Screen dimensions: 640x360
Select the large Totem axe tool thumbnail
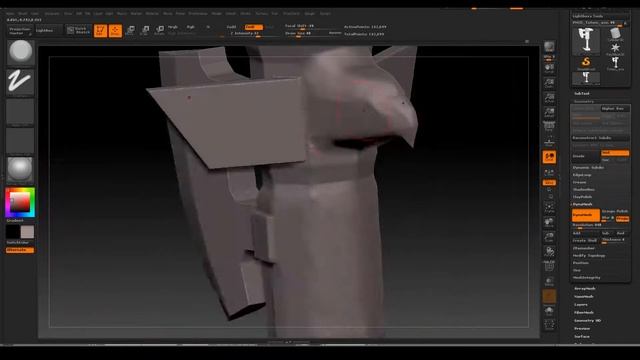(x=586, y=40)
